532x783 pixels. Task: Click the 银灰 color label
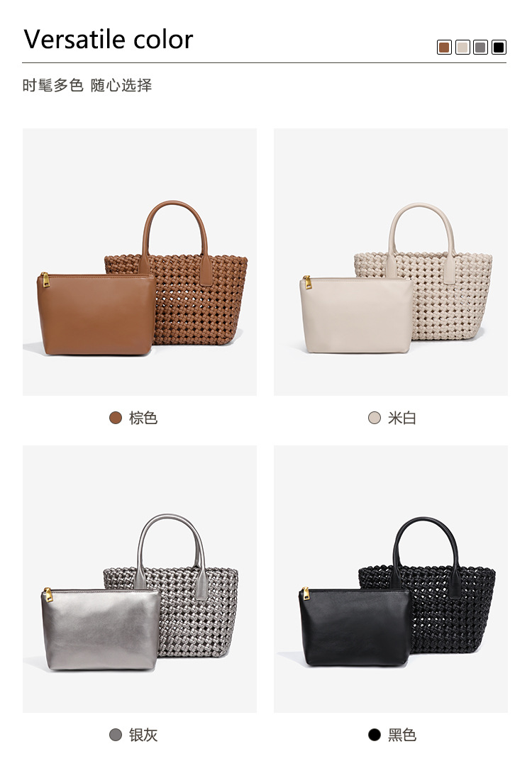tap(143, 735)
